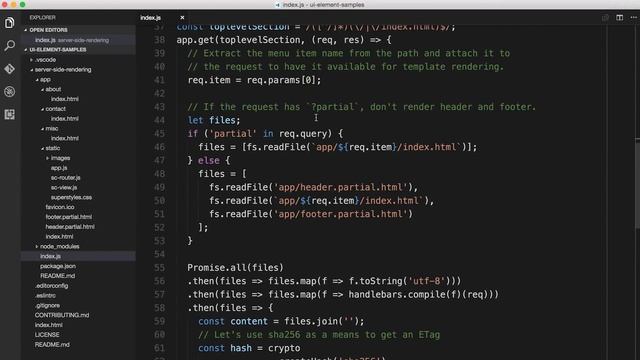Open footer.partial.html file
Image resolution: width=640 pixels, height=360 pixels.
pos(69,217)
